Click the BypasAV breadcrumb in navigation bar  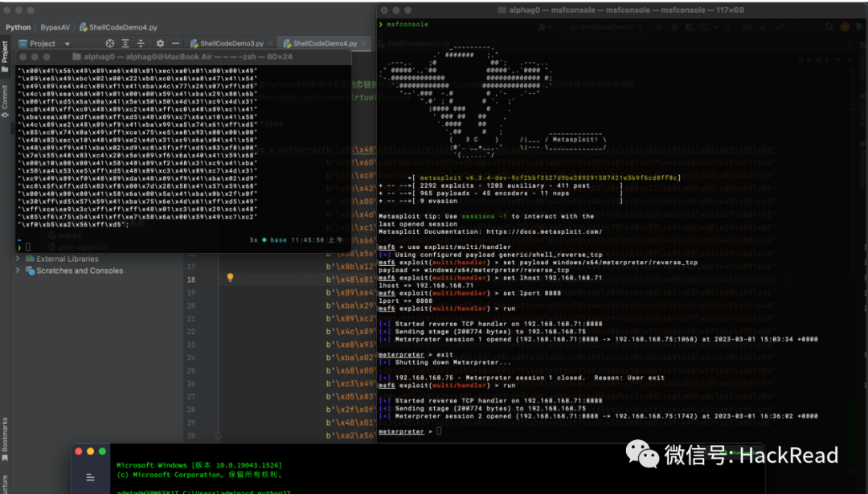tap(55, 27)
